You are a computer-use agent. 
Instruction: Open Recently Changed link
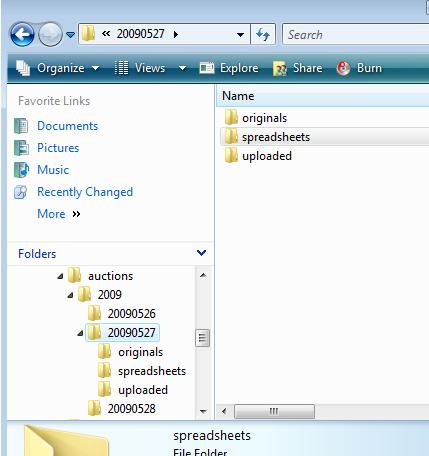pos(85,192)
